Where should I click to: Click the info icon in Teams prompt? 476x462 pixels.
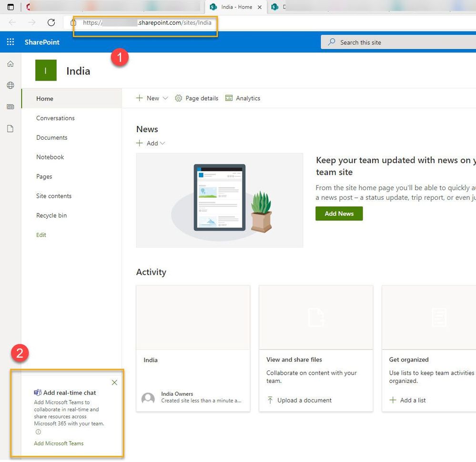(x=38, y=432)
